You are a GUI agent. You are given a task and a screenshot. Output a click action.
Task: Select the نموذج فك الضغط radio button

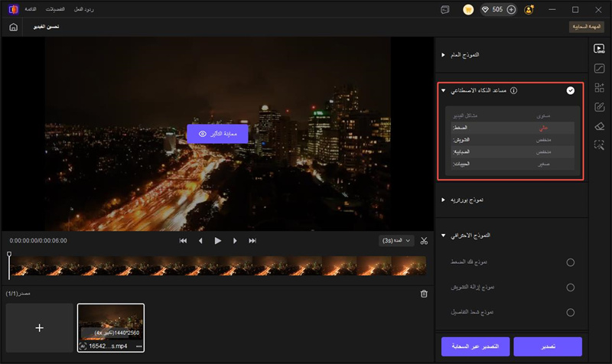570,263
